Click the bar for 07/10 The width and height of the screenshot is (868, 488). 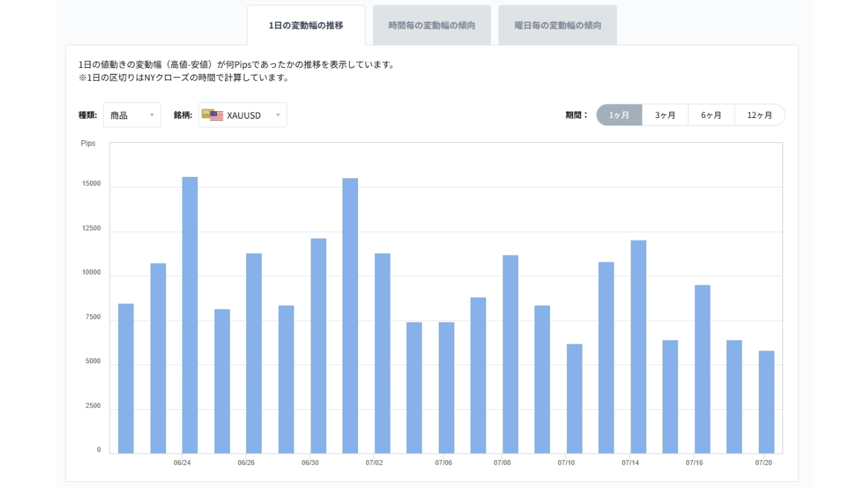pos(574,399)
